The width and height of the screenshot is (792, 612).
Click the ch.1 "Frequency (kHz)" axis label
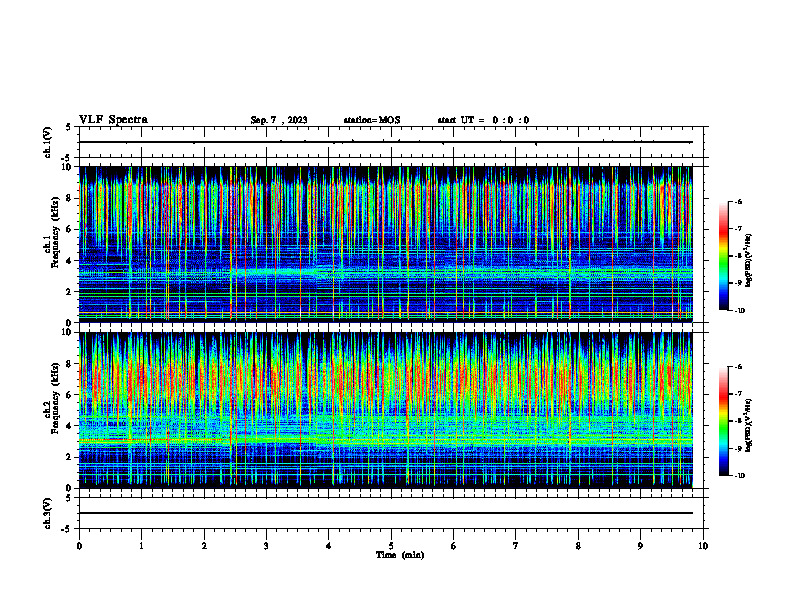pyautogui.click(x=54, y=232)
